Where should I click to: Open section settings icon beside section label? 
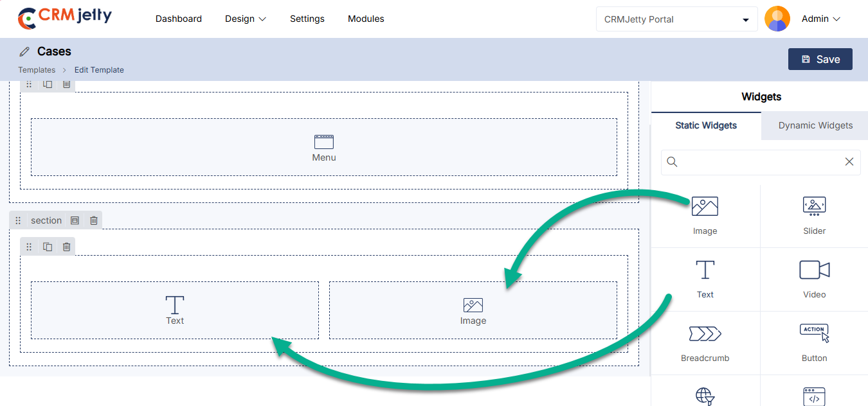point(75,220)
